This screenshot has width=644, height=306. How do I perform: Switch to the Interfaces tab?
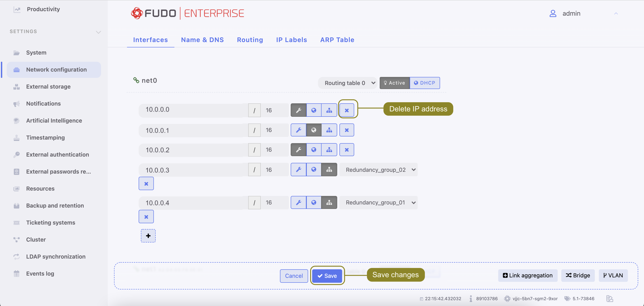150,40
